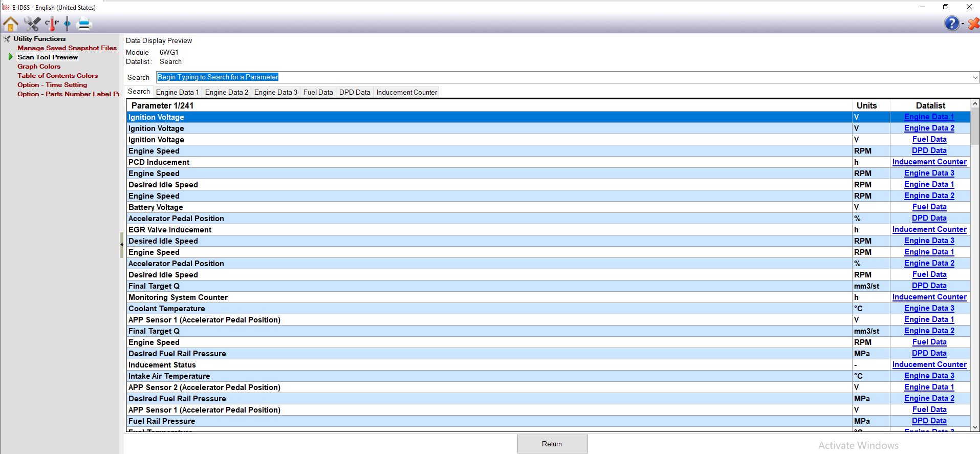Click Engine Data 3 link in Intake Air Temperature row
This screenshot has width=980, height=454.
coord(929,376)
